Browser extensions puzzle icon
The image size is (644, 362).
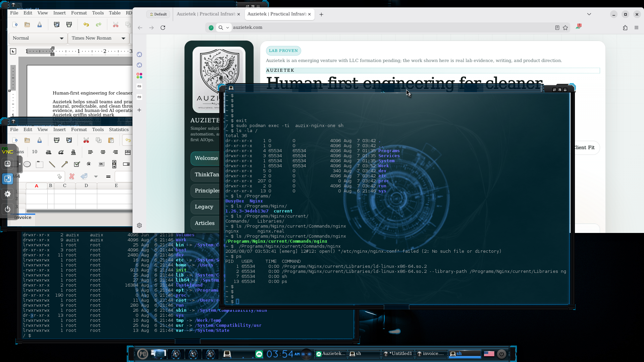625,27
